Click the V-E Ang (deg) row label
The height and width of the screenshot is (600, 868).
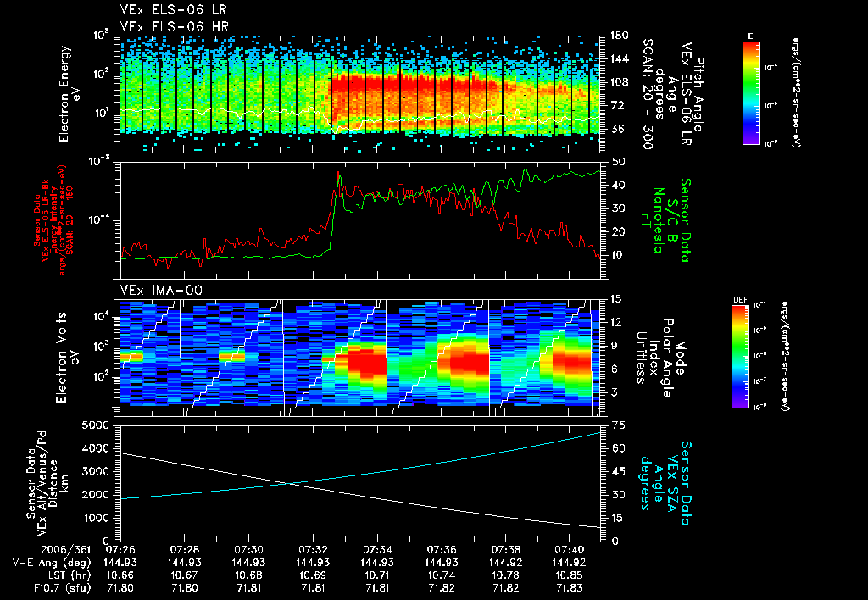52,563
